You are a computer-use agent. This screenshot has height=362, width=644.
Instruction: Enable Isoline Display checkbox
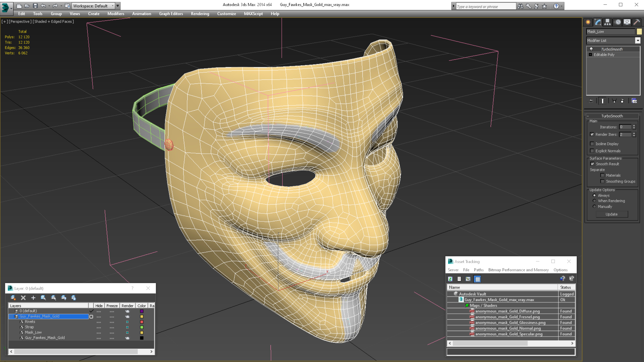click(592, 144)
